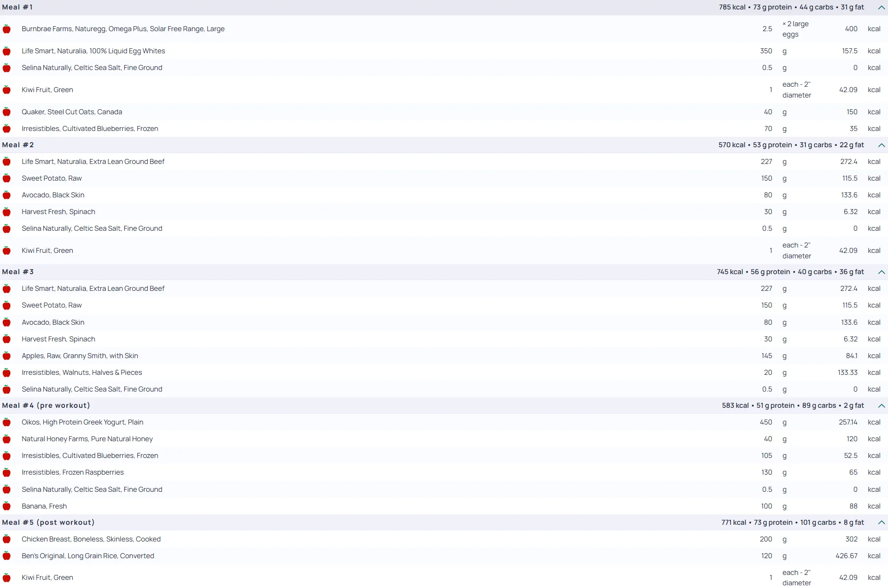The width and height of the screenshot is (888, 588).
Task: Open Apples, Raw, Granny Smith entry
Action: click(80, 356)
